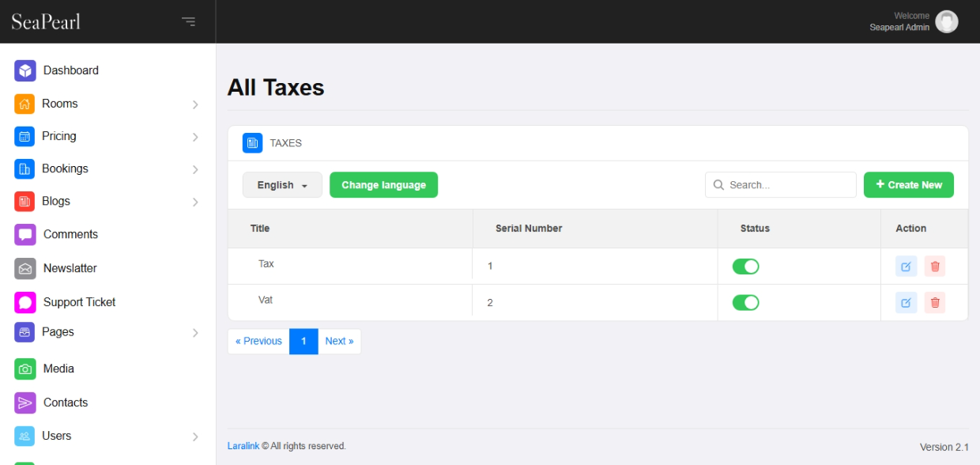Click the Support Ticket pink icon
Image resolution: width=980 pixels, height=465 pixels.
click(25, 302)
